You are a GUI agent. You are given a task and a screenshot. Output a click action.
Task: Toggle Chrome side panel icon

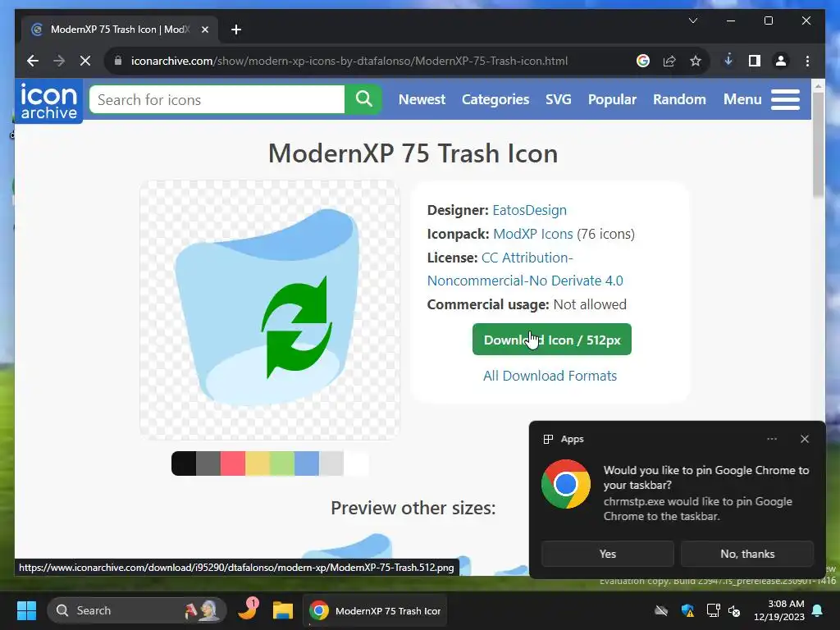click(x=755, y=61)
